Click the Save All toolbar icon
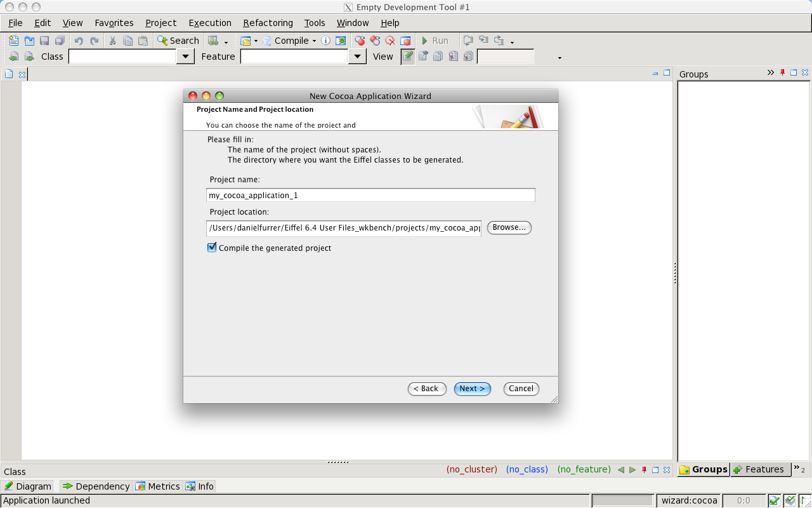Image resolution: width=812 pixels, height=508 pixels. (60, 41)
